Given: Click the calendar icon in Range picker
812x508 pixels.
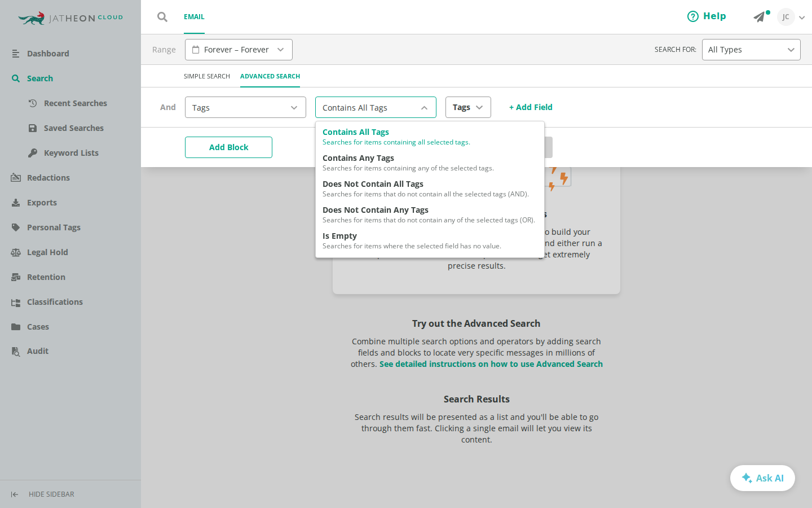Looking at the screenshot, I should 196,50.
